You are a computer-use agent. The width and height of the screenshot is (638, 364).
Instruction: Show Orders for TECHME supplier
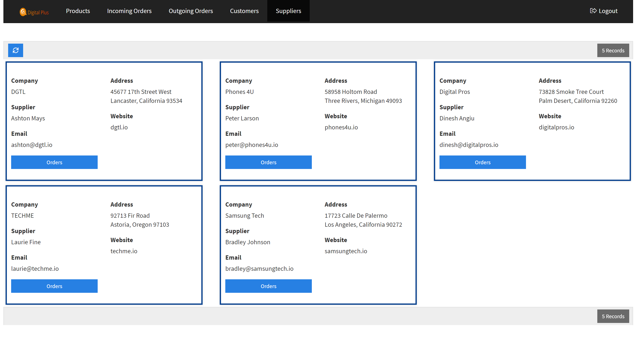point(54,286)
